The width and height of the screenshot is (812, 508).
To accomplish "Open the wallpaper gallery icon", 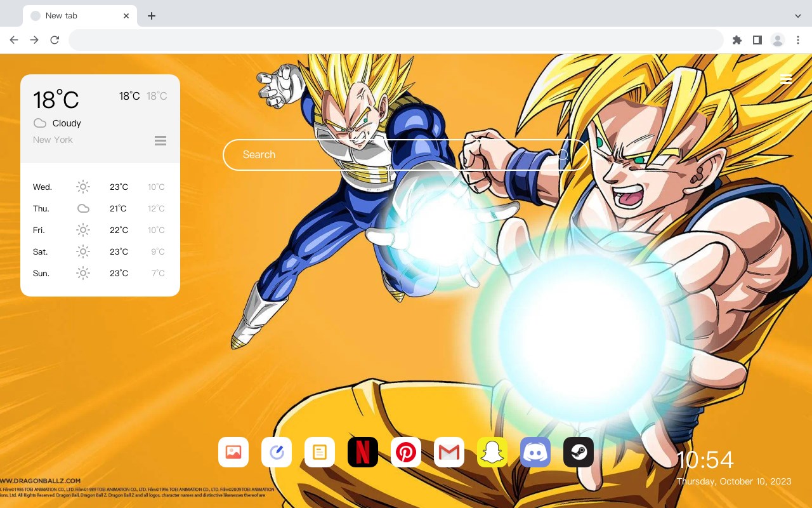I will [233, 452].
